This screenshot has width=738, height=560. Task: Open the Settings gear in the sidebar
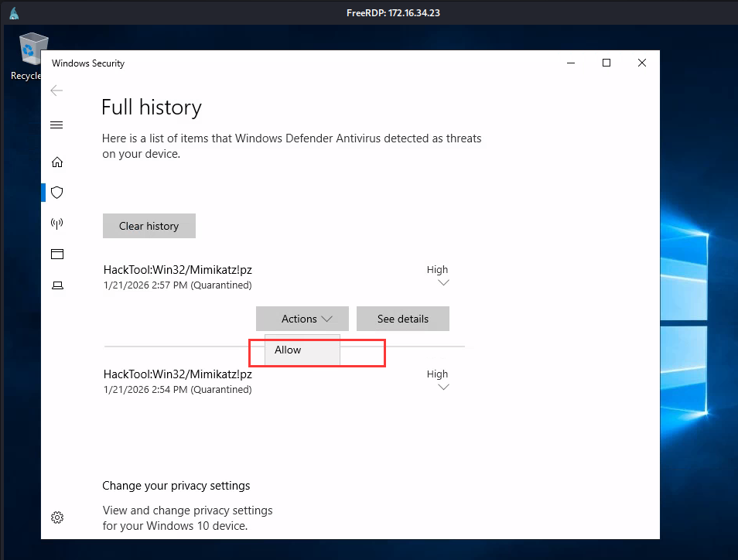click(56, 517)
